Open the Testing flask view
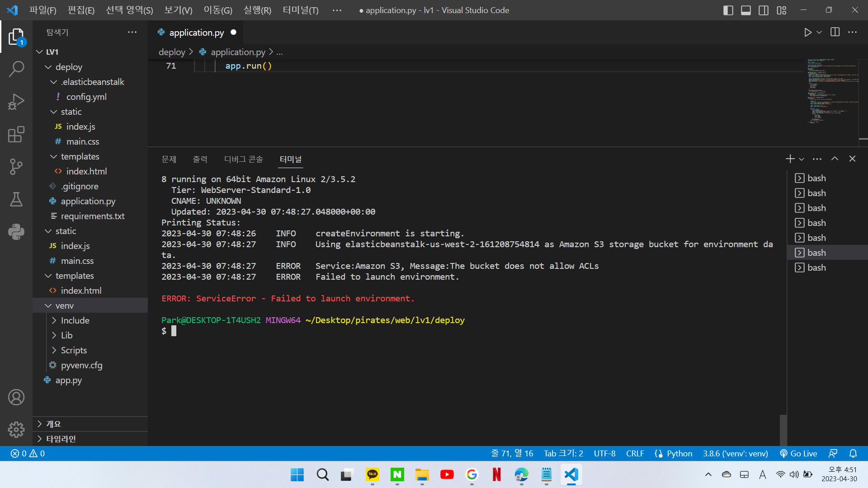868x488 pixels. (16, 199)
